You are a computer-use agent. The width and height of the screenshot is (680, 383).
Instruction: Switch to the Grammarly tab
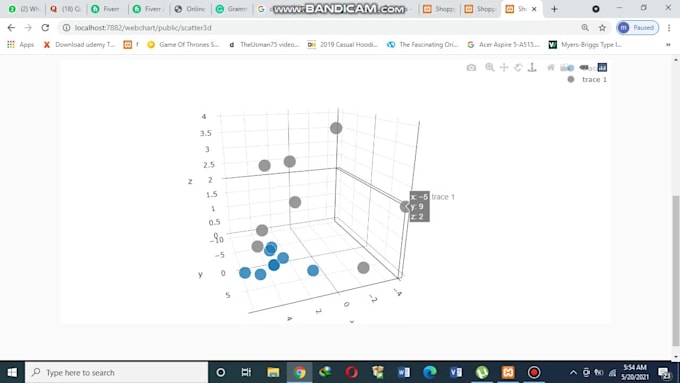pyautogui.click(x=232, y=9)
